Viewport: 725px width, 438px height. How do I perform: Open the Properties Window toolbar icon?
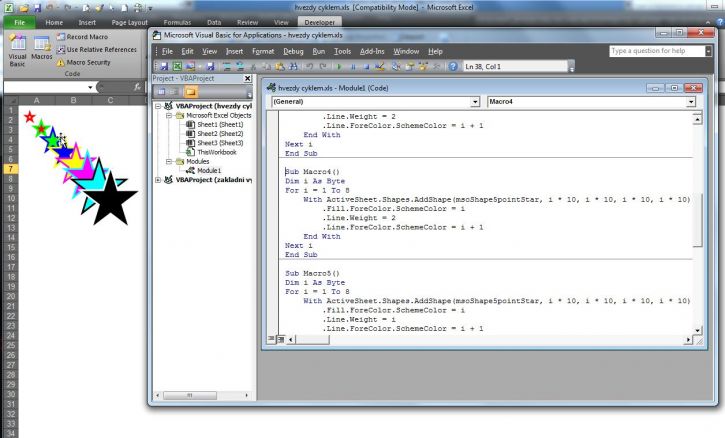(x=409, y=67)
